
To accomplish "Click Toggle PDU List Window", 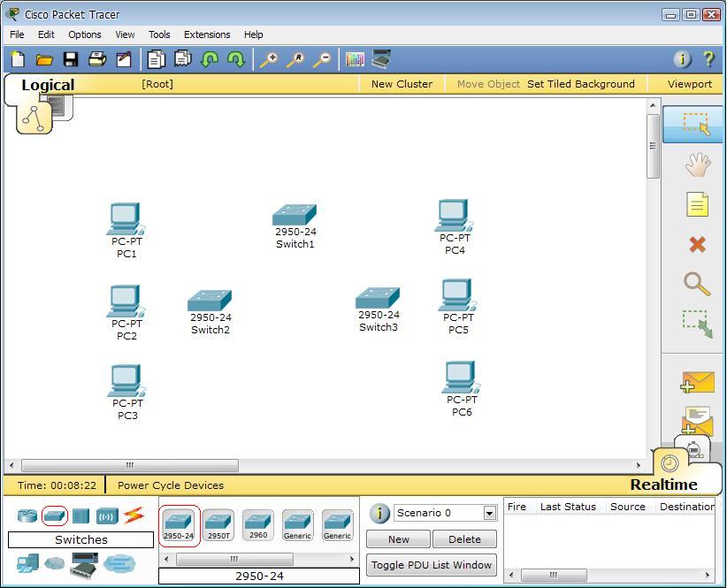I will tap(432, 565).
